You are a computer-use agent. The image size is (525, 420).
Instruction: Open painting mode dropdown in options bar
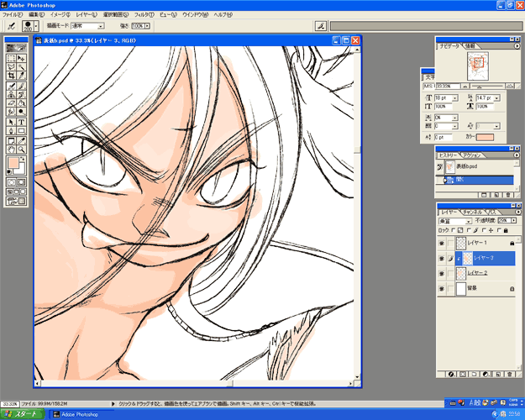[101, 26]
